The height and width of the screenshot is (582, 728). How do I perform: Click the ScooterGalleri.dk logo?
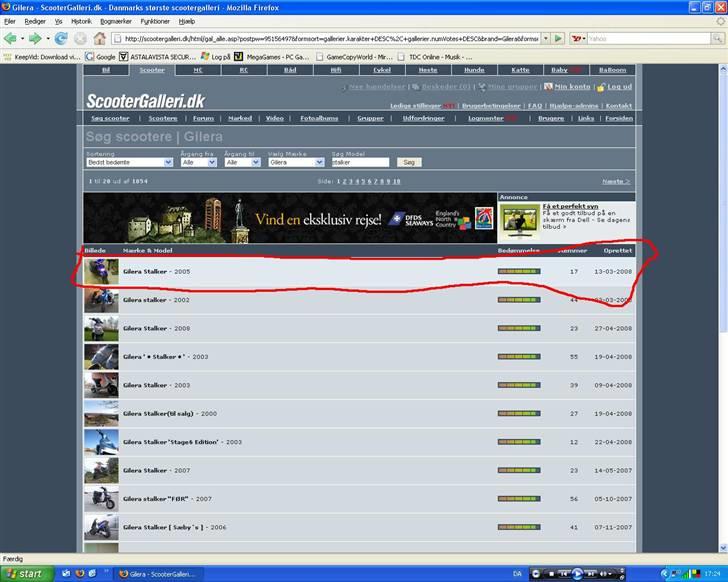[145, 100]
